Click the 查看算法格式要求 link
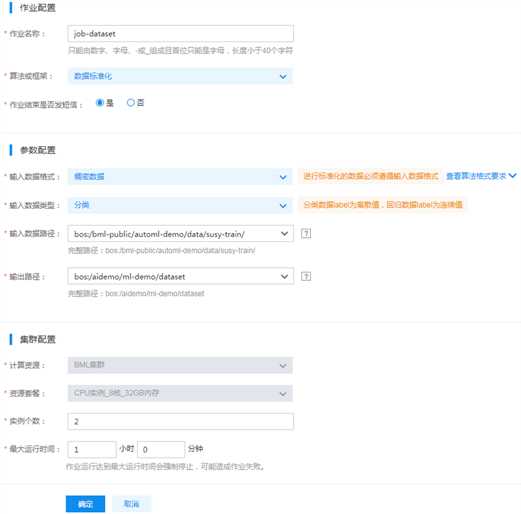Image resolution: width=521 pixels, height=514 pixels. click(476, 176)
